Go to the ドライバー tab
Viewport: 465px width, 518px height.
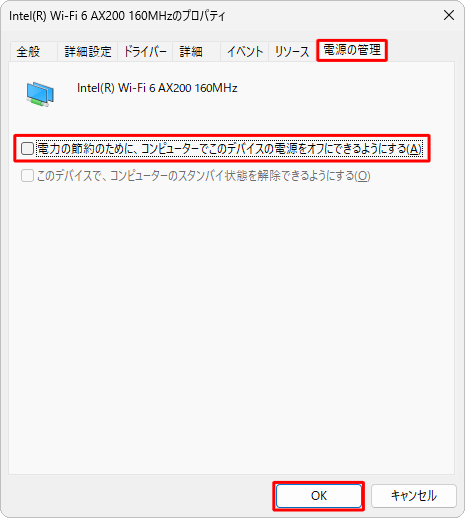(145, 52)
